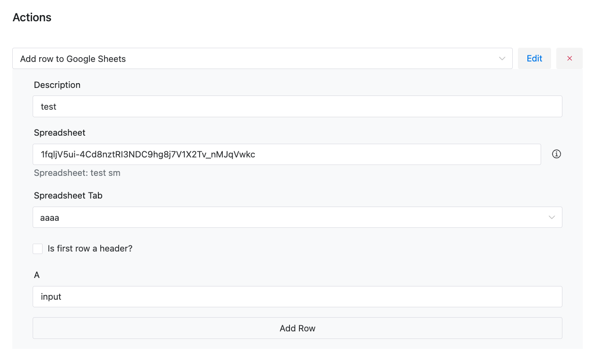The image size is (596, 364).
Task: Enable the first row header checkbox
Action: pyautogui.click(x=38, y=249)
